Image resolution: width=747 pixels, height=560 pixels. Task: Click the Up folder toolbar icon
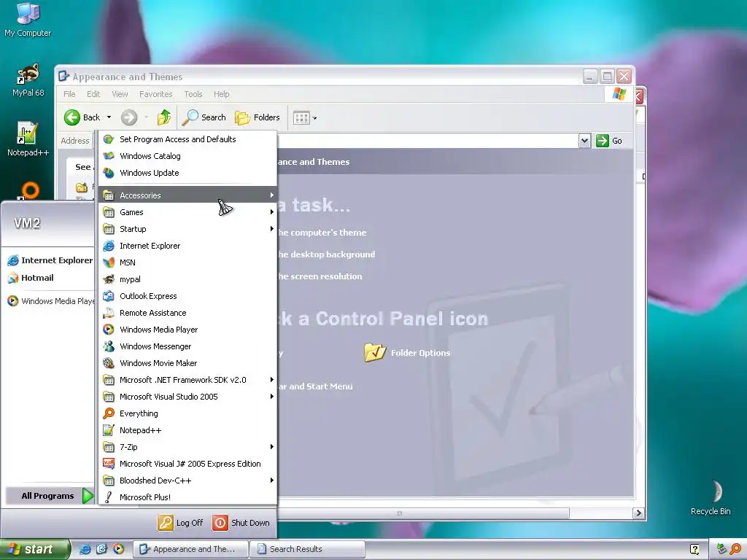click(x=164, y=117)
